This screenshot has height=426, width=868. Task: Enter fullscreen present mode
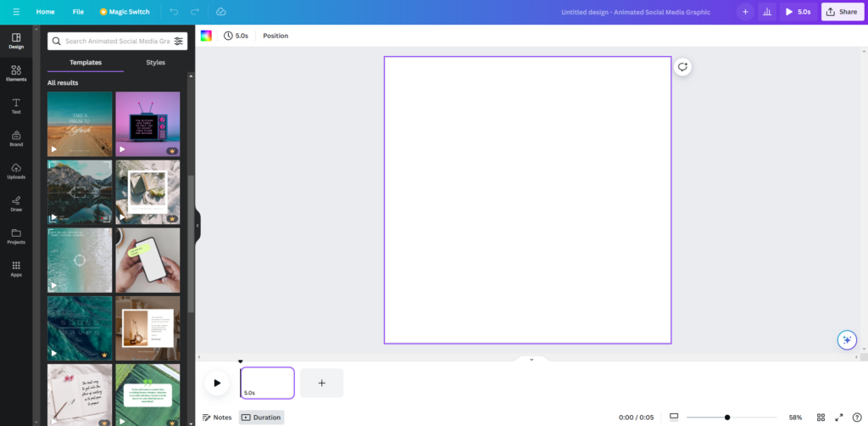point(839,418)
